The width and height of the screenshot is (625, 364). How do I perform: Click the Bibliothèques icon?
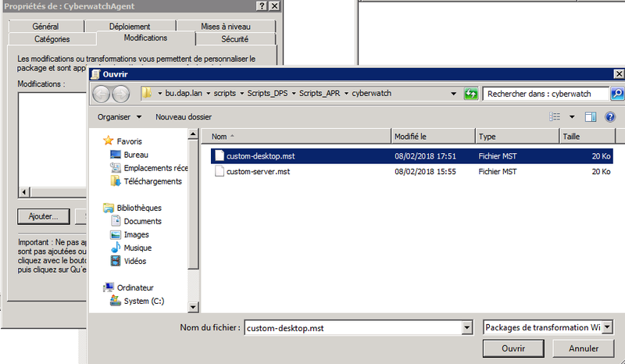(108, 208)
